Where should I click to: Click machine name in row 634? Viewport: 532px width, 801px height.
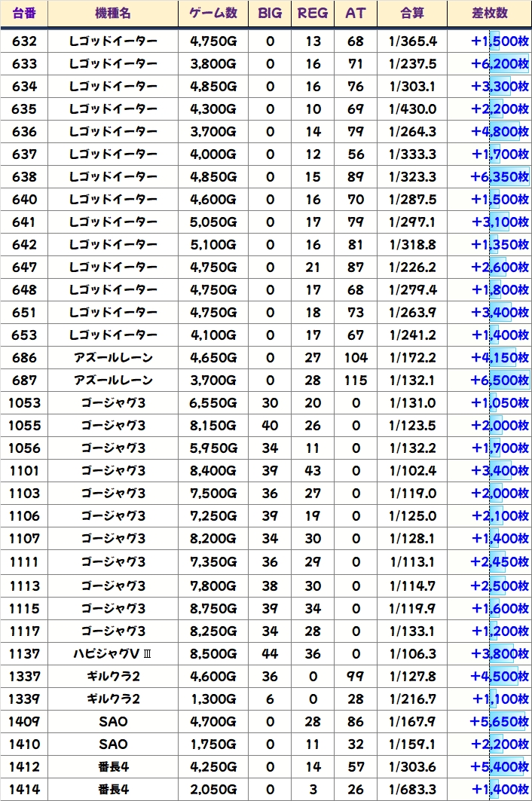(113, 87)
